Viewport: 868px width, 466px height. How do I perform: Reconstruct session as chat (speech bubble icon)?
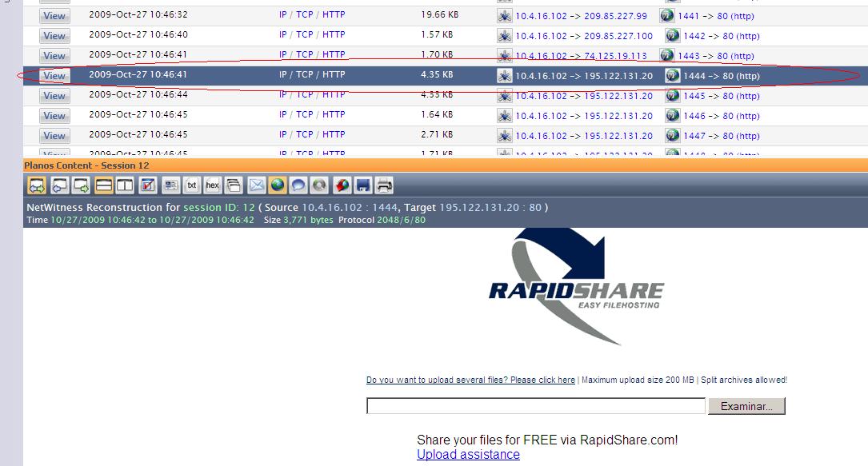(298, 185)
